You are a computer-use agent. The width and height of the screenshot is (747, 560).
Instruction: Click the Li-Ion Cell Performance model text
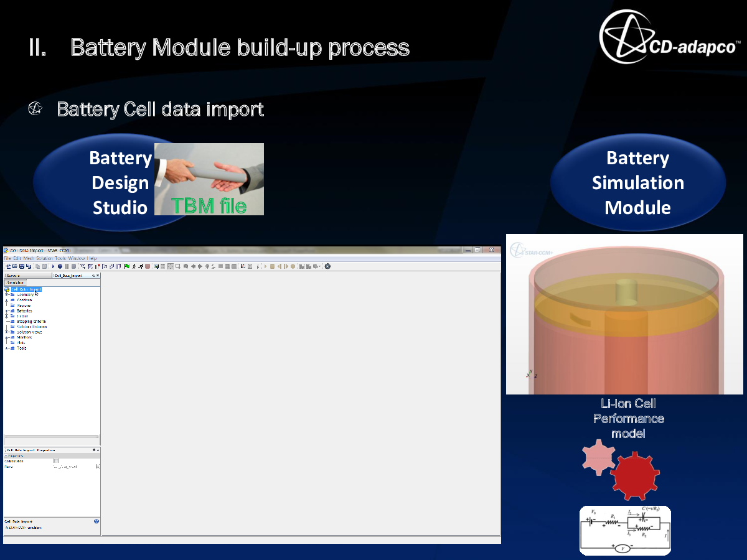tap(628, 419)
